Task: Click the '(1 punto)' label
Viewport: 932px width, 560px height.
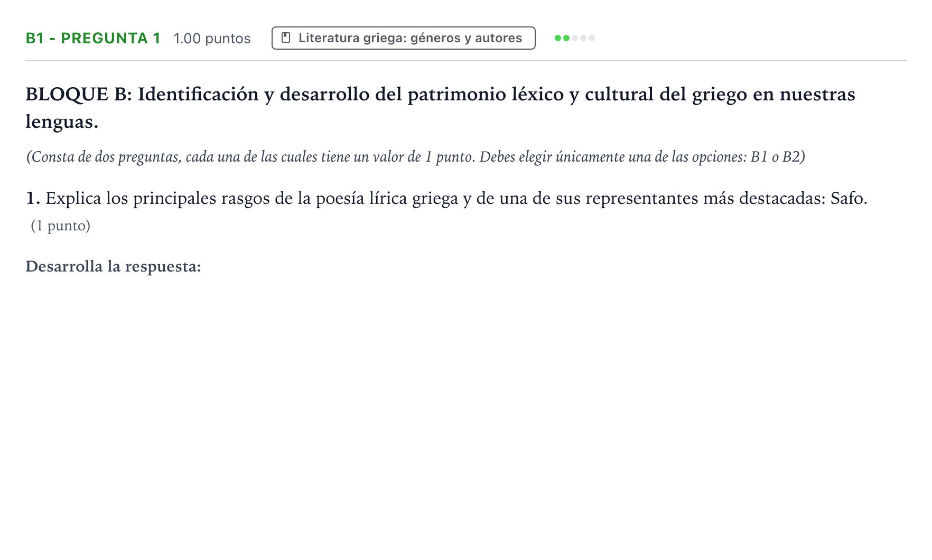Action: point(61,226)
